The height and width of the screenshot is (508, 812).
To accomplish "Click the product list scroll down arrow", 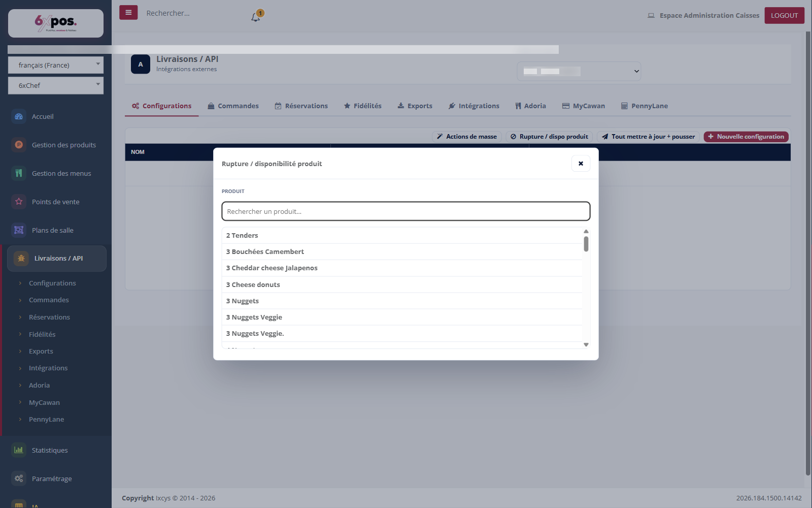I will click(x=586, y=345).
